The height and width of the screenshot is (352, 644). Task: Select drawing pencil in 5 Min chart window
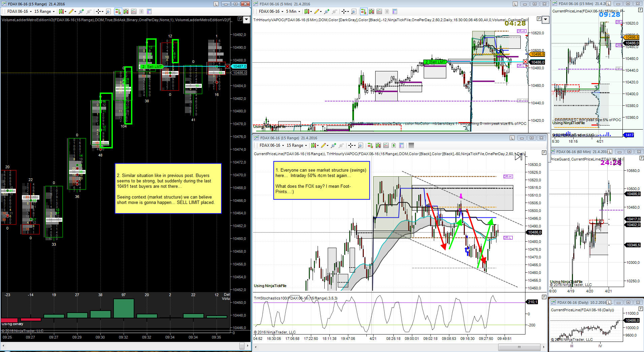pyautogui.click(x=316, y=11)
